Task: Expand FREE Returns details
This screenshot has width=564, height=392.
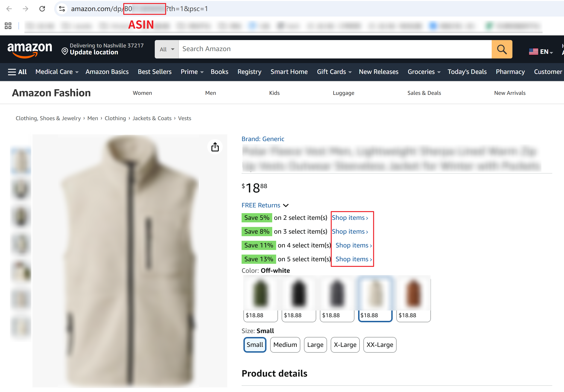Action: pyautogui.click(x=265, y=205)
